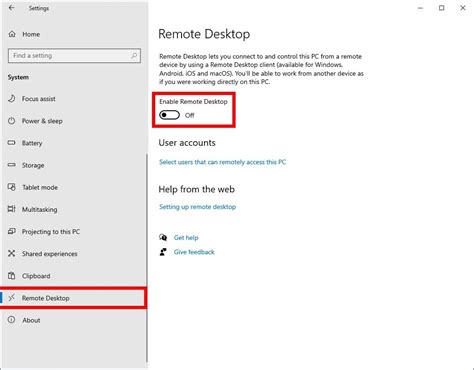Click the Power & sleep icon

[x=12, y=121]
